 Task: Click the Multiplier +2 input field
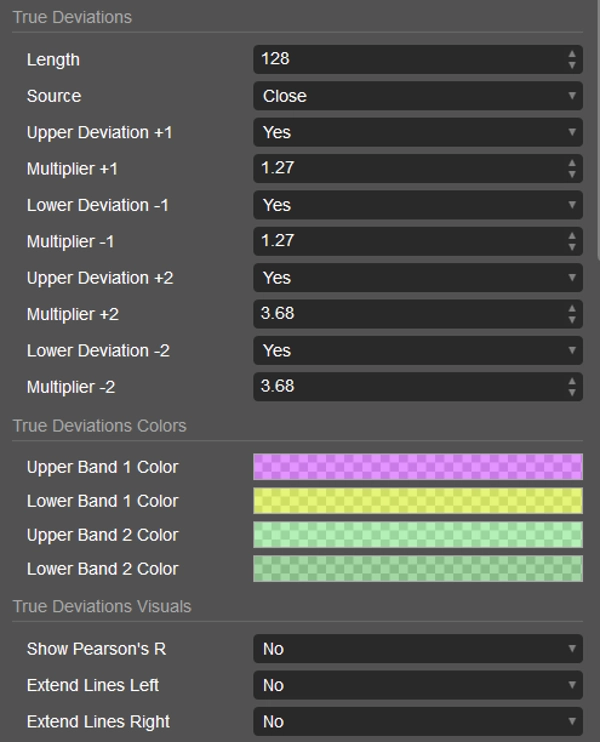click(x=405, y=314)
